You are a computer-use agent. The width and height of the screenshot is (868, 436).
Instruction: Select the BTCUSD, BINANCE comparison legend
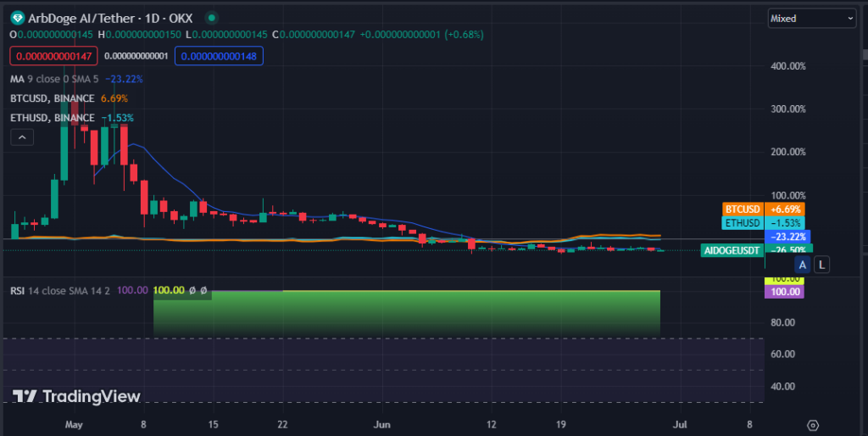tap(52, 98)
